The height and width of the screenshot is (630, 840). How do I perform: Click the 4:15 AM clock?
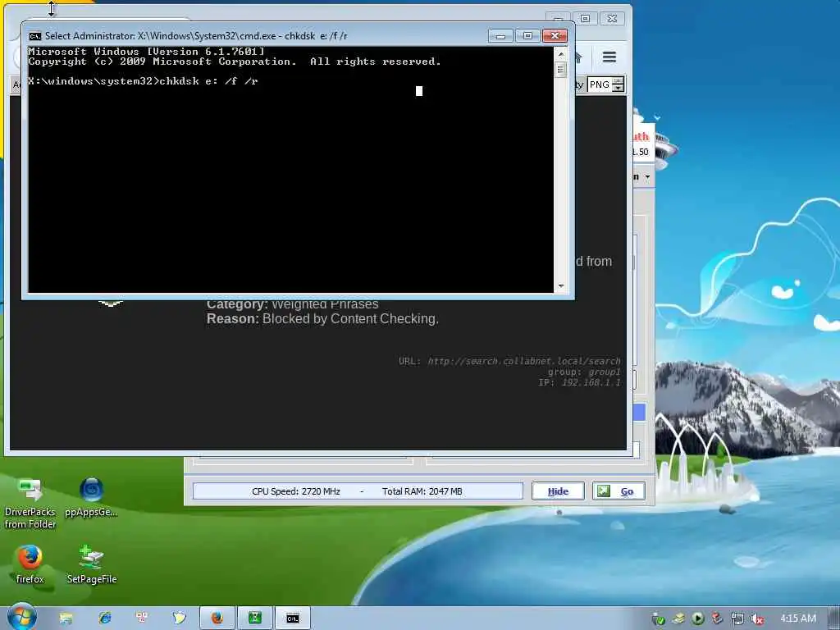click(x=798, y=619)
